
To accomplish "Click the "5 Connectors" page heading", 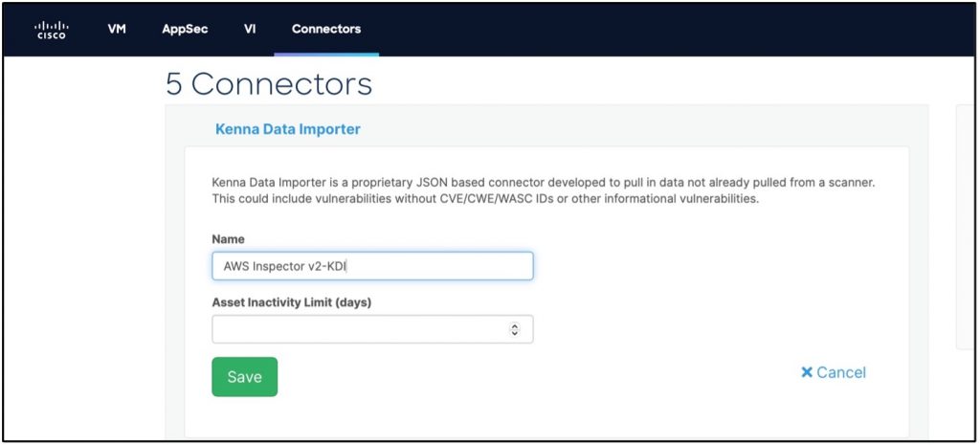I will coord(268,84).
